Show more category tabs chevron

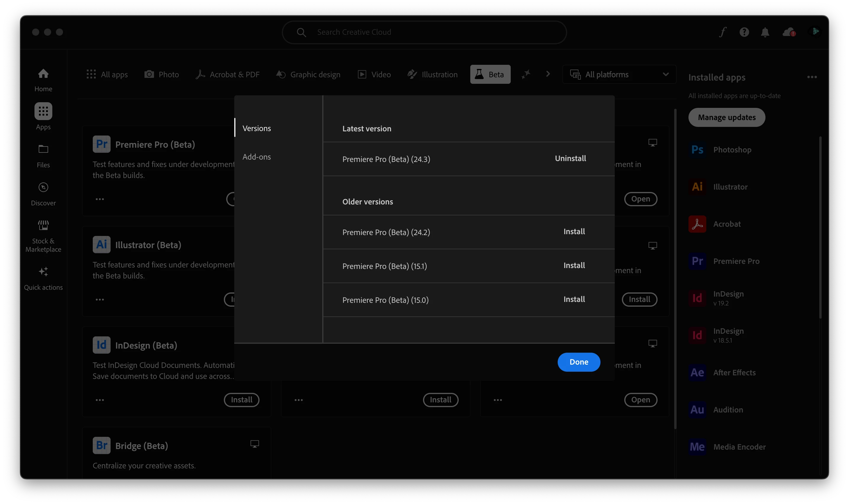(548, 74)
